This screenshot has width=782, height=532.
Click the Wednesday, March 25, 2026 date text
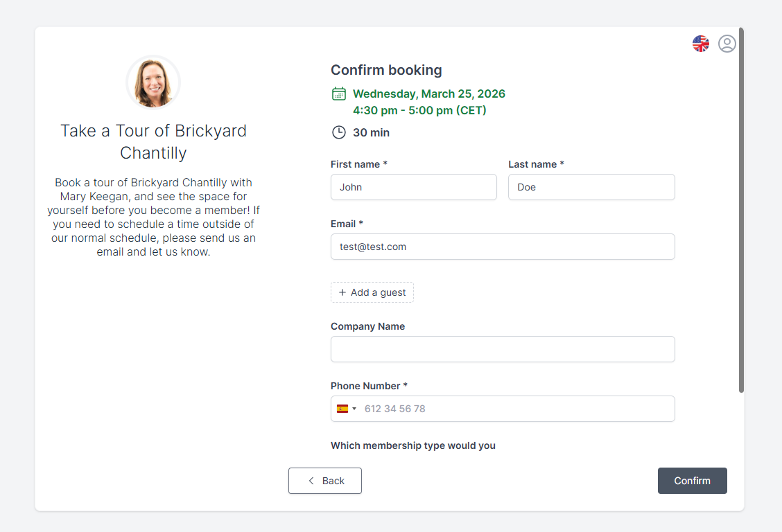(x=429, y=94)
